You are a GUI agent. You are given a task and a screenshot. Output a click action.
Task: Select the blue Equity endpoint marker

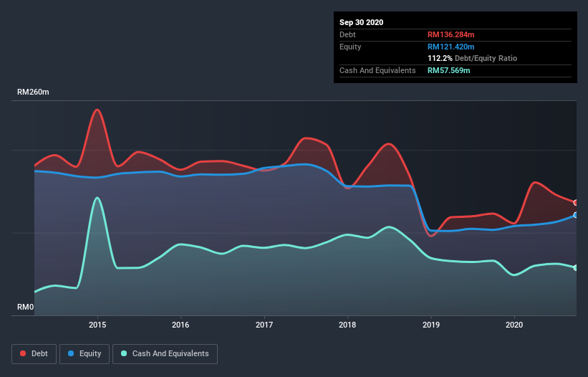coord(576,215)
